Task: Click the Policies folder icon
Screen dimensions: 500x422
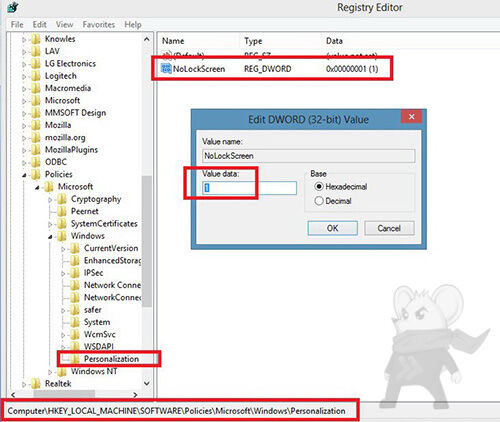Action: pos(36,175)
